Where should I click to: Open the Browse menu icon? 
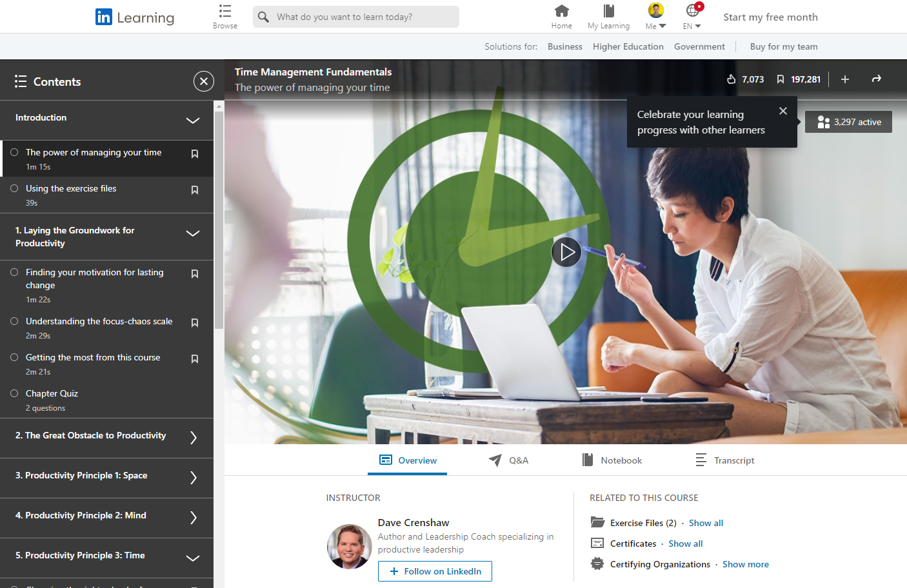pyautogui.click(x=225, y=11)
